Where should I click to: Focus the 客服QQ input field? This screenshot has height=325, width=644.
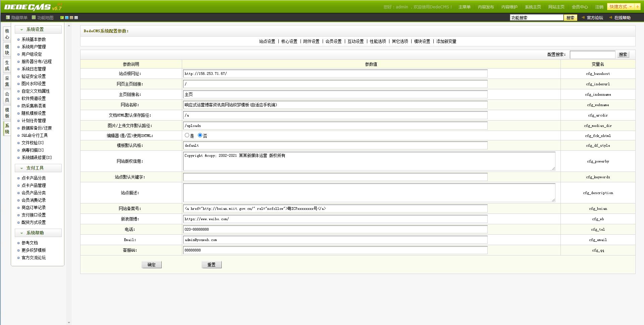[x=335, y=250]
